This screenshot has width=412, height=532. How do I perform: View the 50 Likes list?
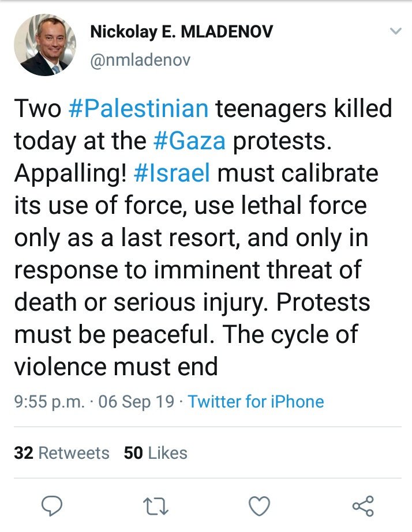(x=156, y=453)
